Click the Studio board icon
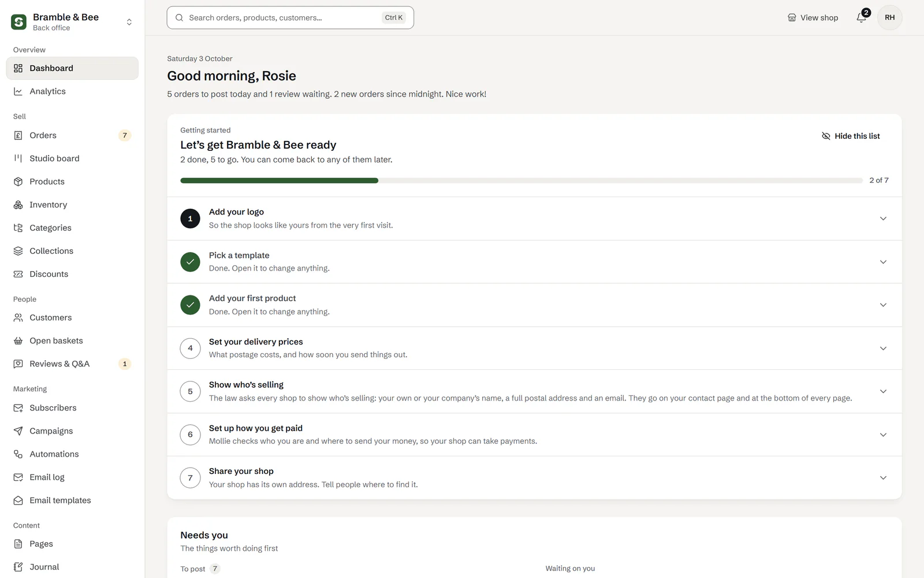Screen dimensions: 924x578 [18, 158]
